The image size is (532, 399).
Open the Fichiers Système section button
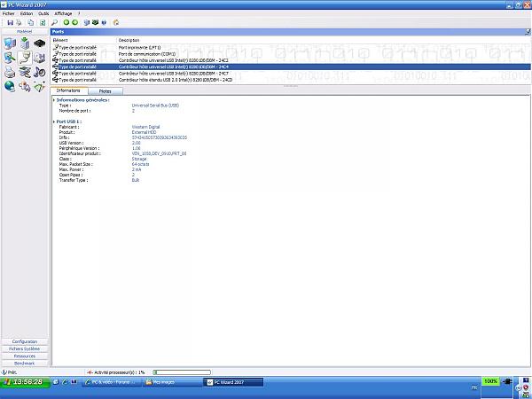tap(25, 348)
